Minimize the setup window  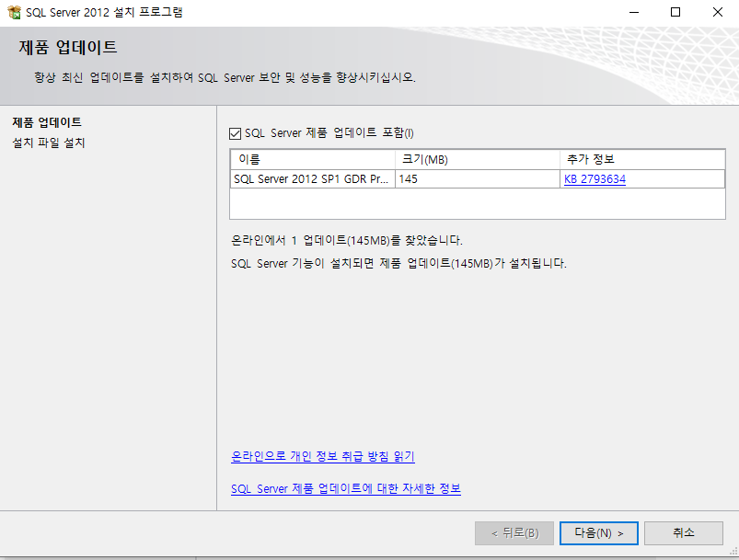pyautogui.click(x=634, y=12)
